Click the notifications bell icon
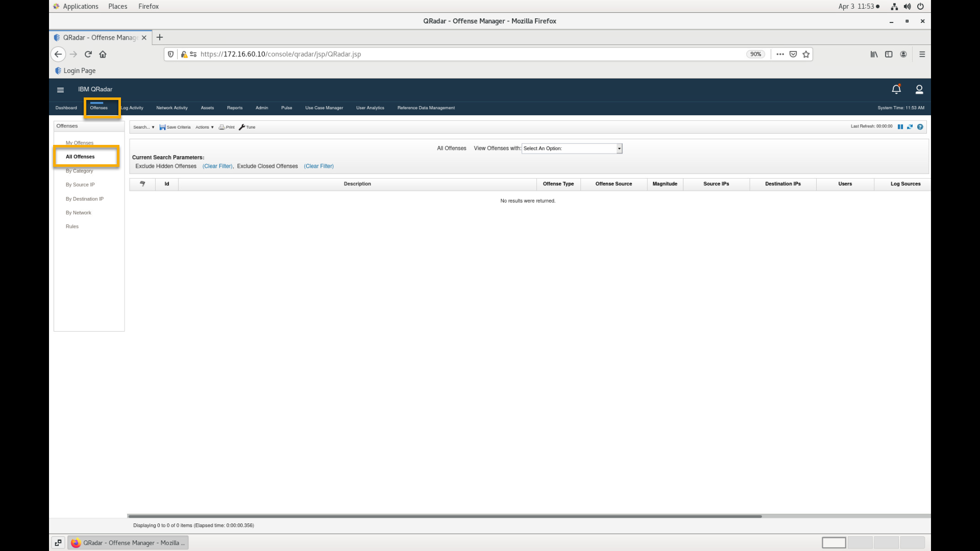 (x=896, y=89)
